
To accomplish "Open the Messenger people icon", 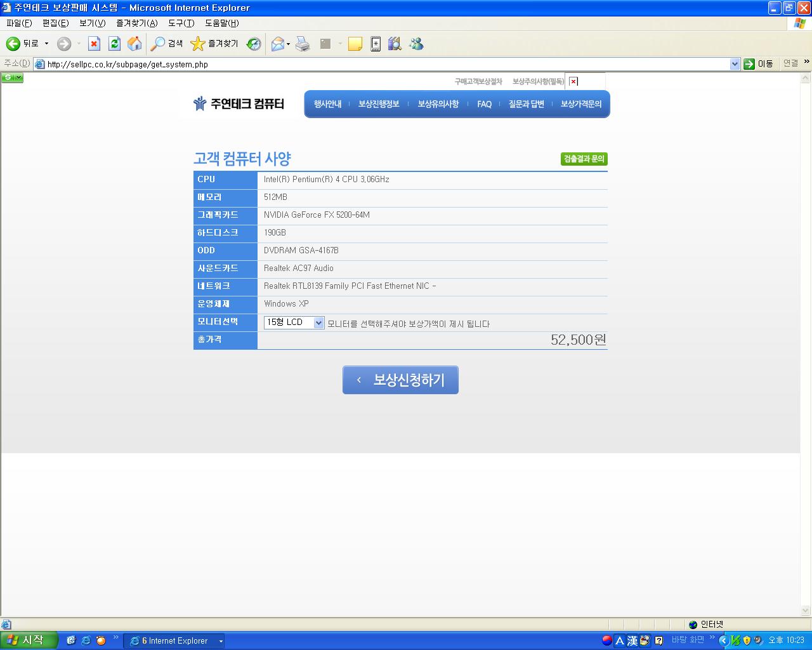I will 416,44.
